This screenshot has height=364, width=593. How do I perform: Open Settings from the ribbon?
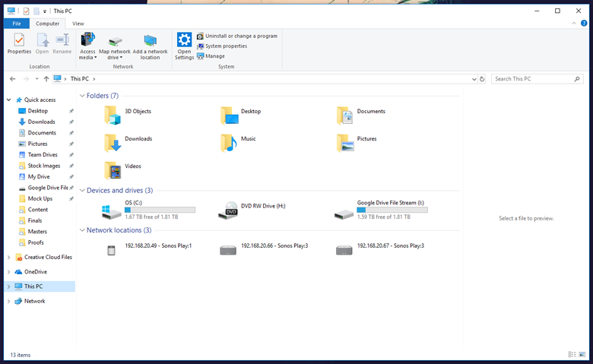click(184, 45)
